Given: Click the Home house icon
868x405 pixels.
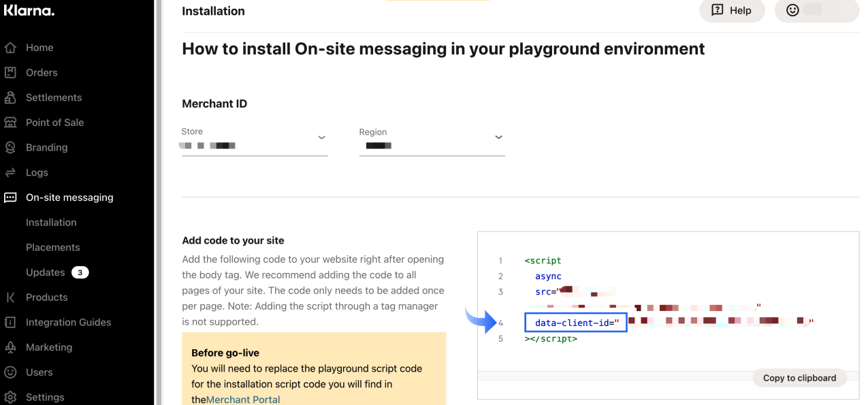Looking at the screenshot, I should [x=10, y=48].
